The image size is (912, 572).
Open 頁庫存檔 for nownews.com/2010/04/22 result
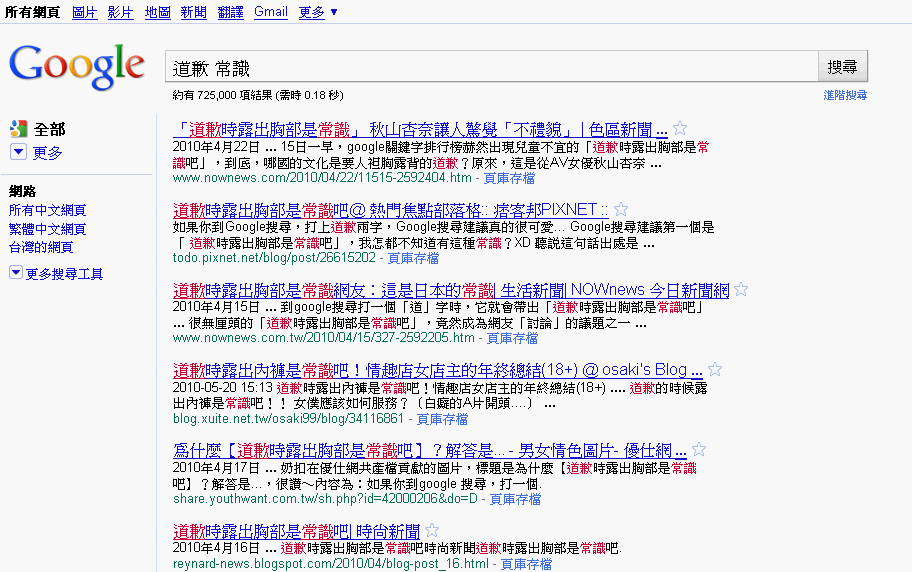pos(509,178)
